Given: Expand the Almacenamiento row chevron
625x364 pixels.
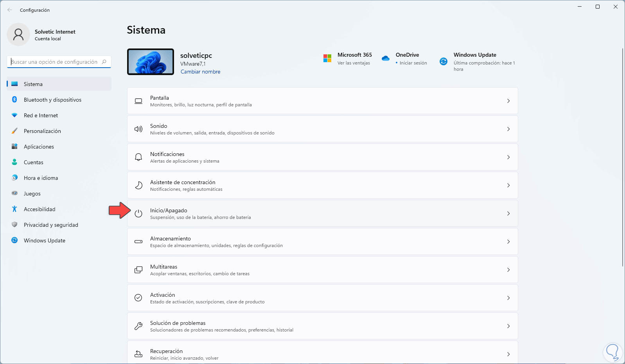Looking at the screenshot, I should (508, 242).
